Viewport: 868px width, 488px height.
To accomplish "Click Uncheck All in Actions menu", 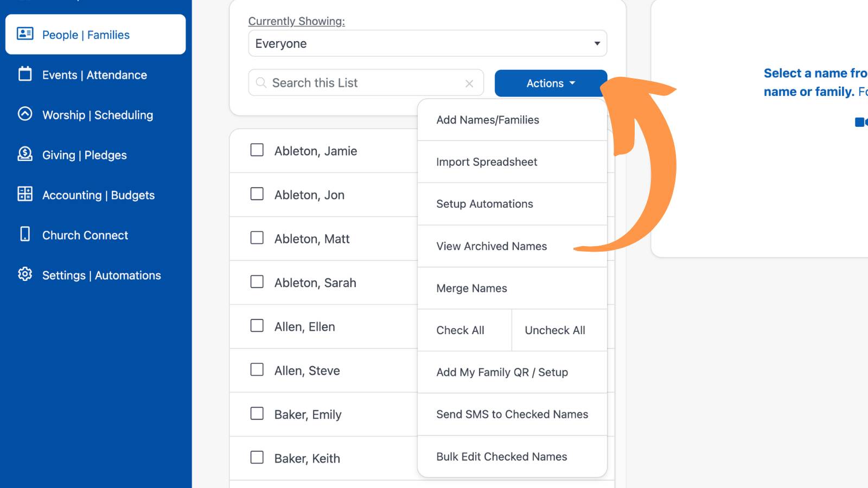I will [x=559, y=330].
